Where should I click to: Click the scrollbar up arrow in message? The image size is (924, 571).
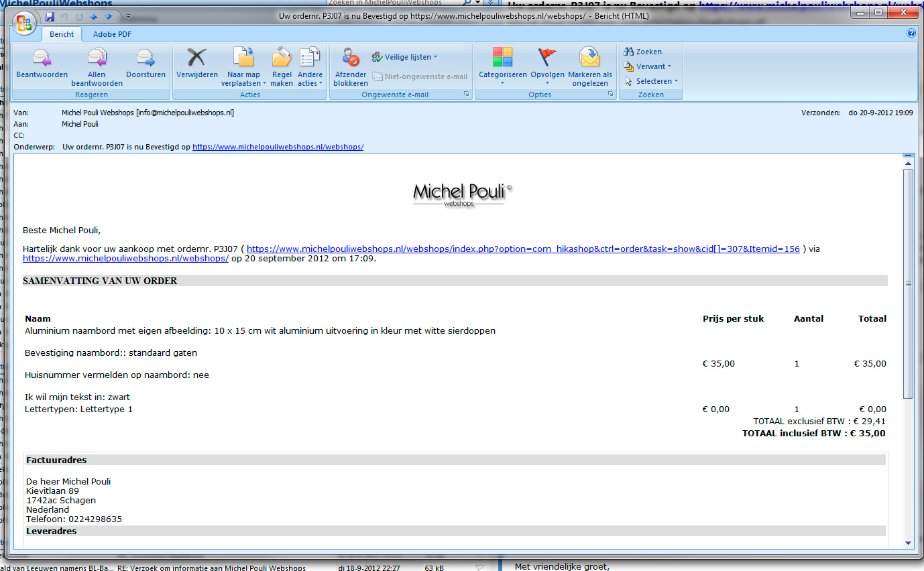point(908,164)
